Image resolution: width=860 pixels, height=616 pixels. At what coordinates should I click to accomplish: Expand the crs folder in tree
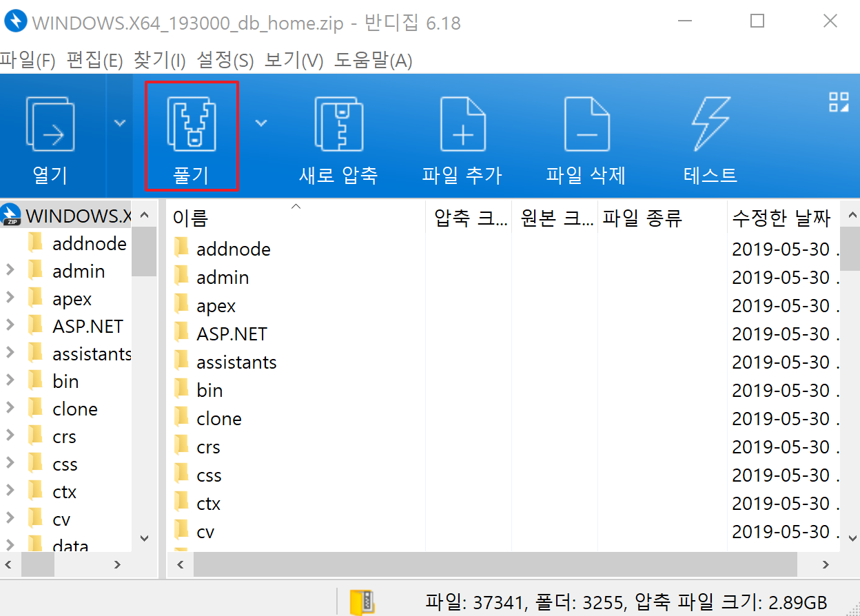tap(10, 436)
